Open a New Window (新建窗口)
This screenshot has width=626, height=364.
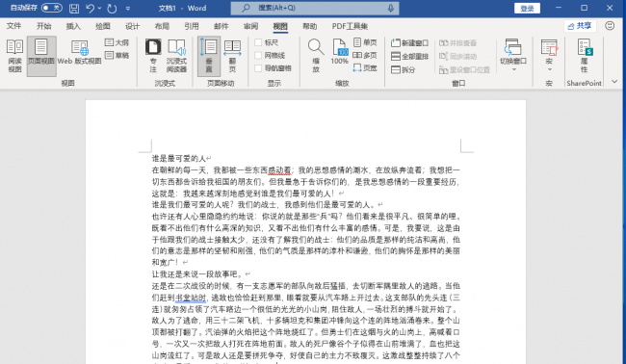[x=409, y=42]
